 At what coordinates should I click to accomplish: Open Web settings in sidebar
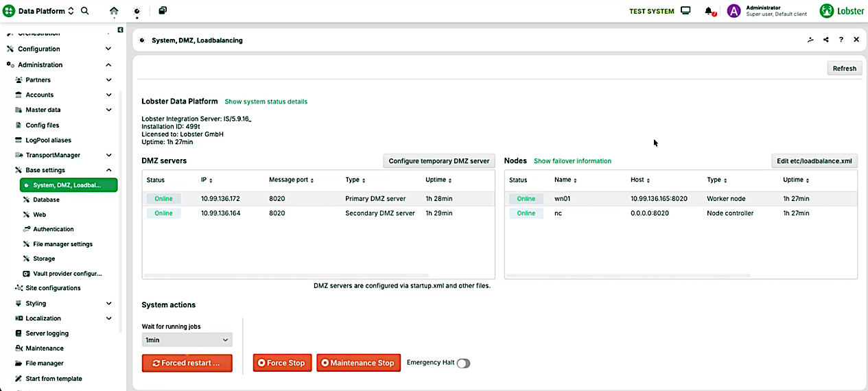(x=40, y=215)
